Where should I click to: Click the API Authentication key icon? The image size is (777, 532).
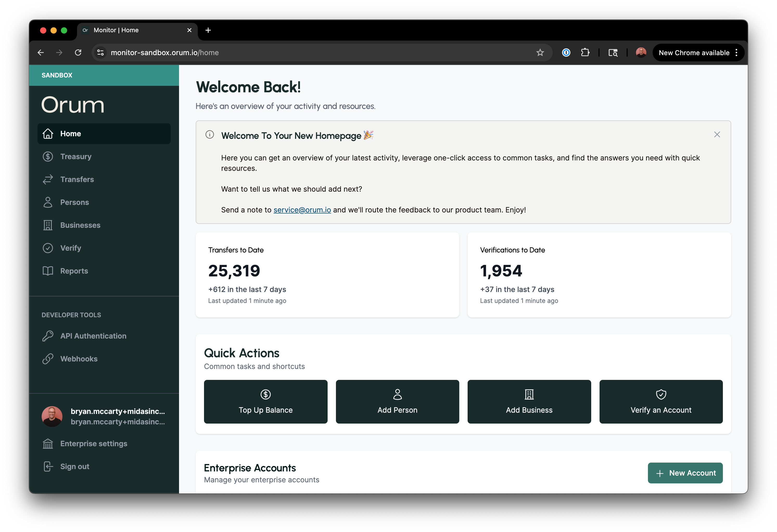coord(48,335)
